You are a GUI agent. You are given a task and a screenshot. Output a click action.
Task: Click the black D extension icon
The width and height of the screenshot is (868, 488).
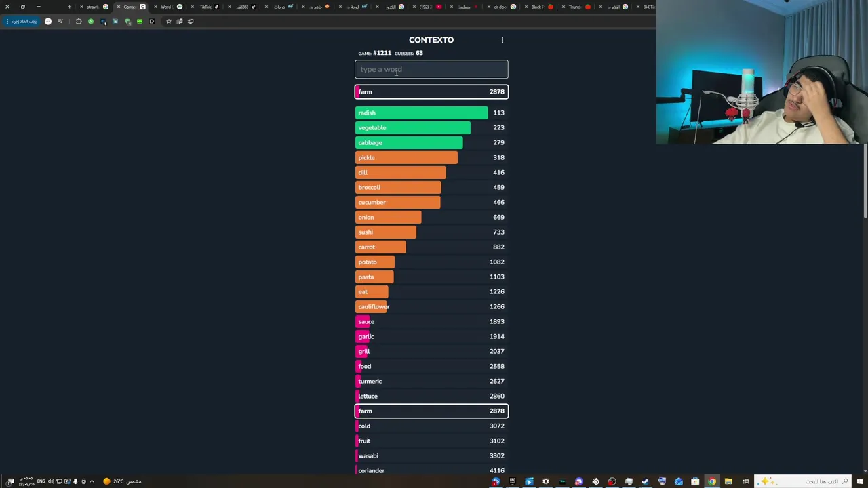click(x=151, y=22)
